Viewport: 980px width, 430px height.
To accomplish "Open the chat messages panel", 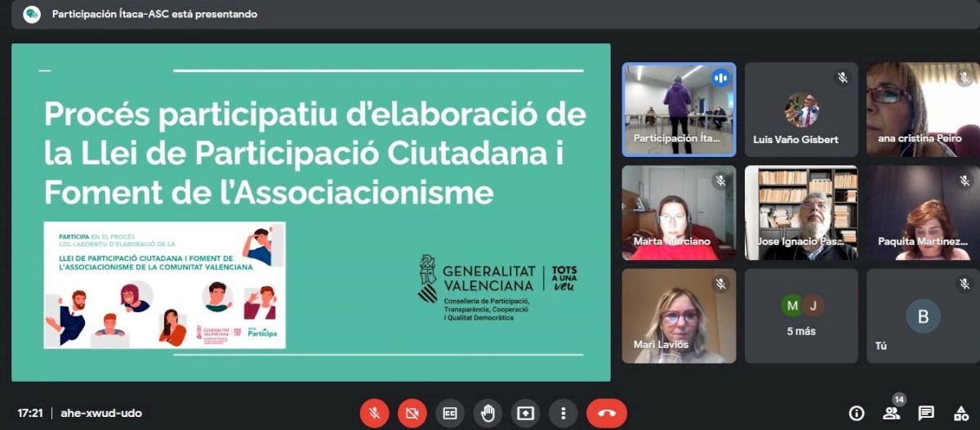I will click(926, 413).
